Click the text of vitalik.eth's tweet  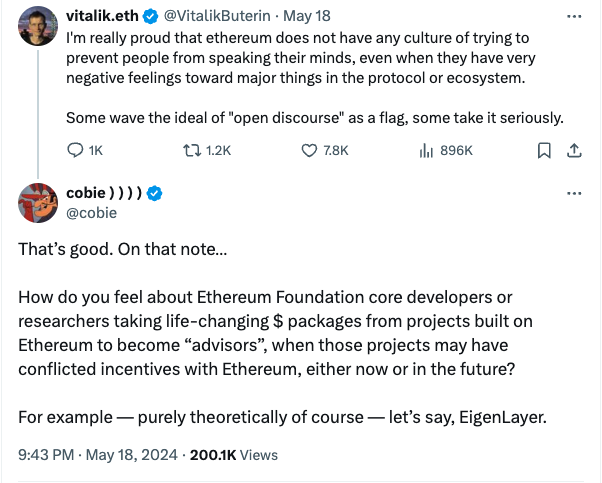point(300,58)
